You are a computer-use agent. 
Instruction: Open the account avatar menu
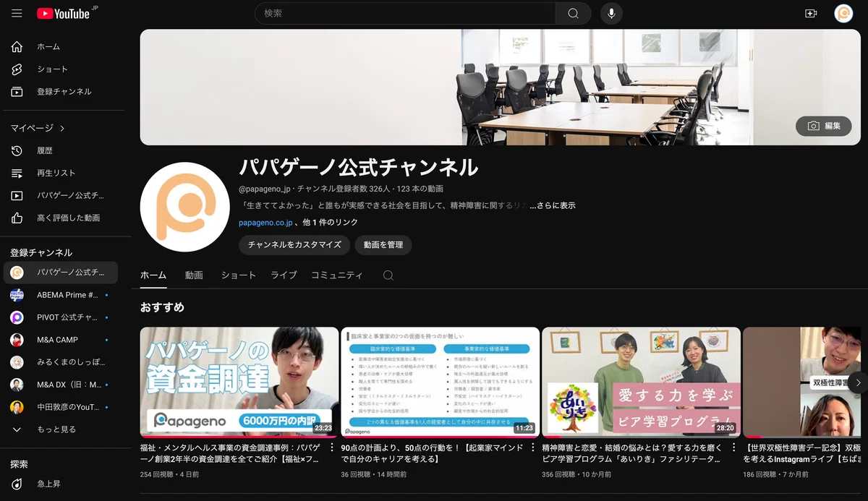843,14
